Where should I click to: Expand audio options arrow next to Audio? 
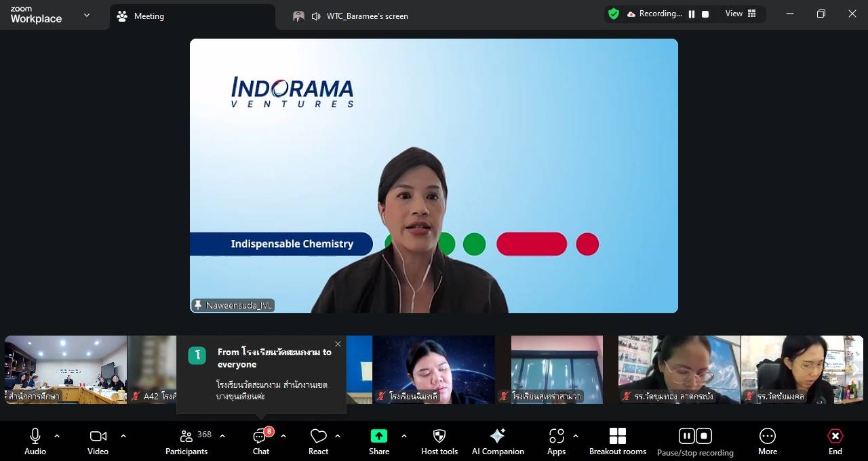point(57,436)
